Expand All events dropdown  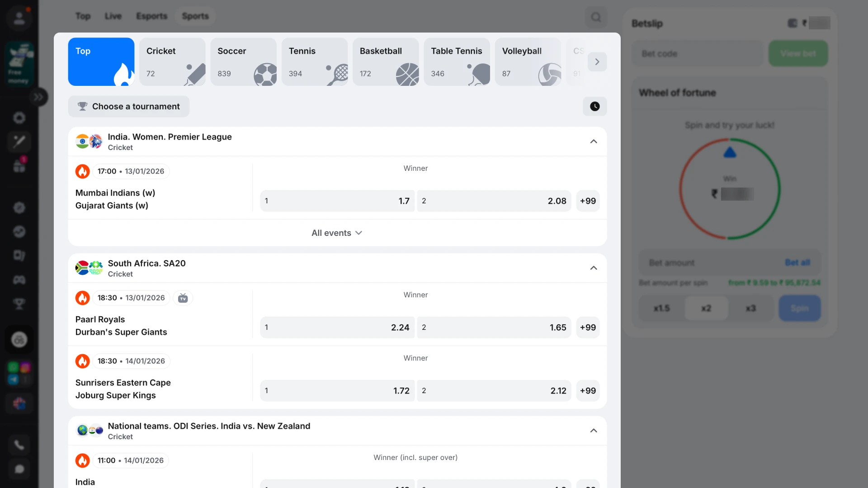[337, 233]
